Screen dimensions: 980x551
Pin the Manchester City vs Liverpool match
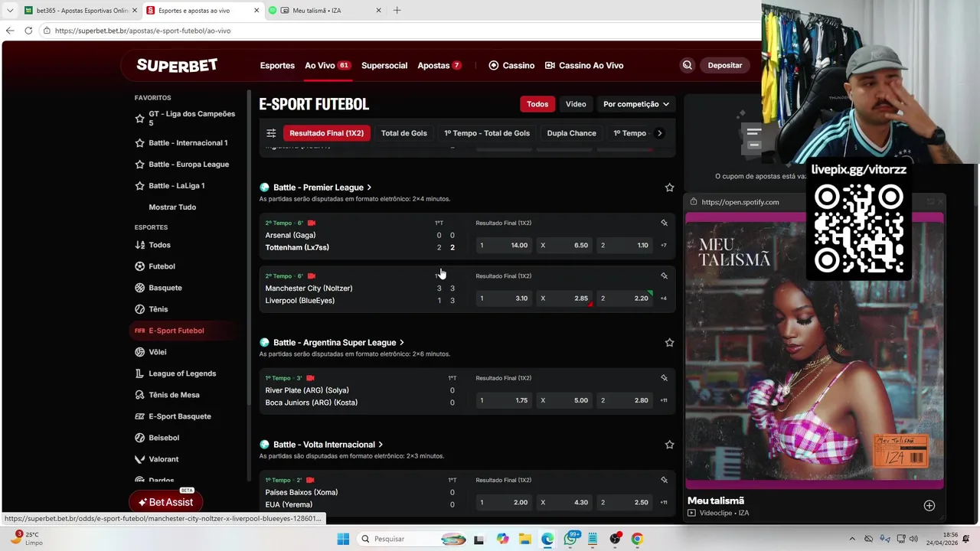(x=664, y=275)
